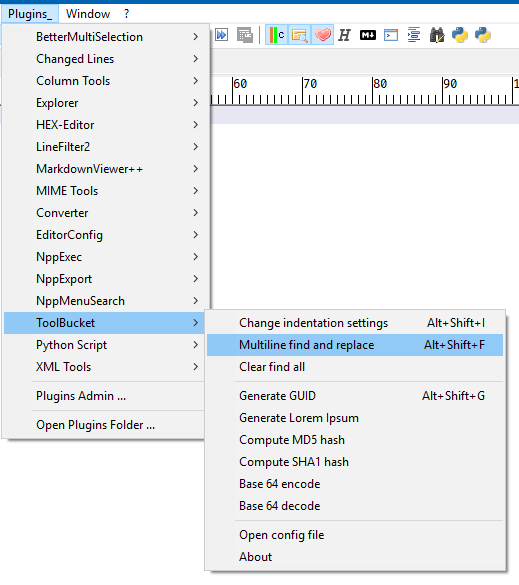Close the Plugins menu via its menu bar title
Viewport: 519px width, 585px height.
coord(30,14)
